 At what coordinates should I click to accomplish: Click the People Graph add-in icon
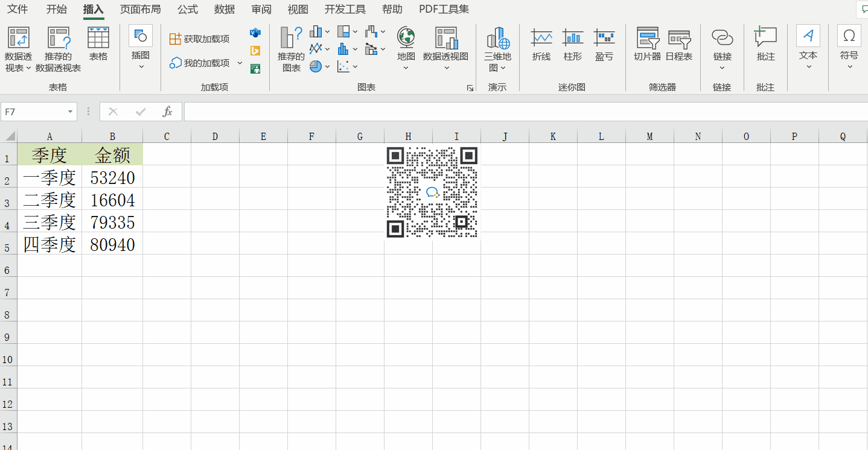point(255,69)
